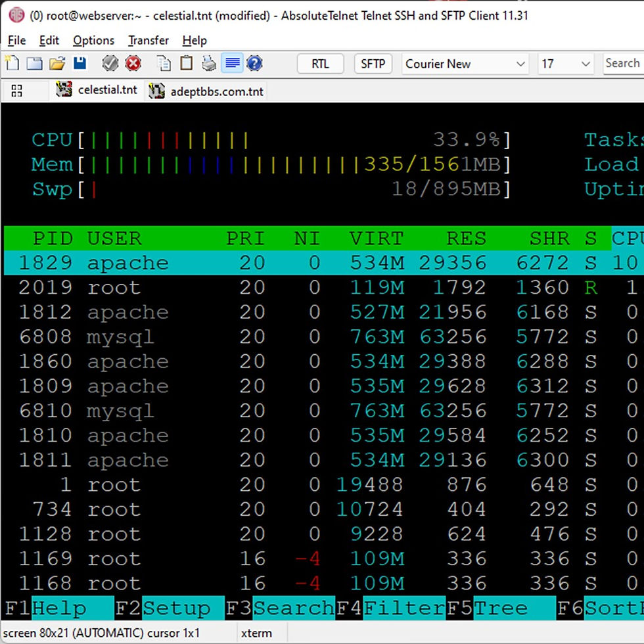This screenshot has width=644, height=644.
Task: Open the Edit menu
Action: pyautogui.click(x=49, y=40)
